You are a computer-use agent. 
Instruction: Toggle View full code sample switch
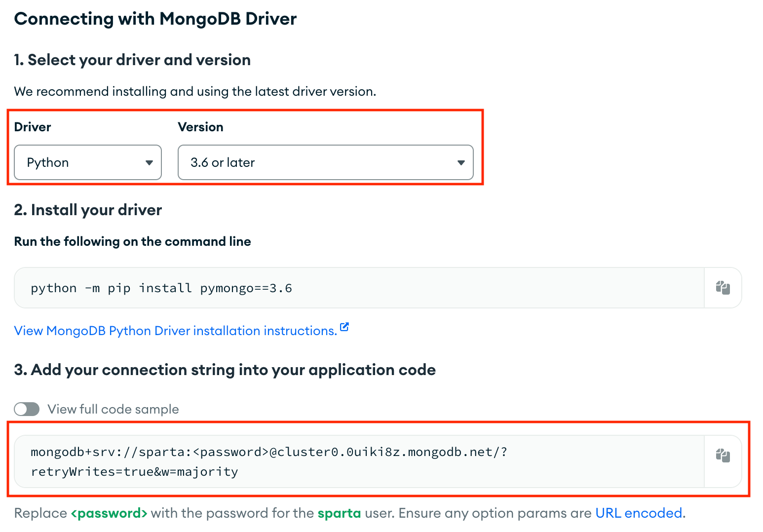click(x=27, y=409)
